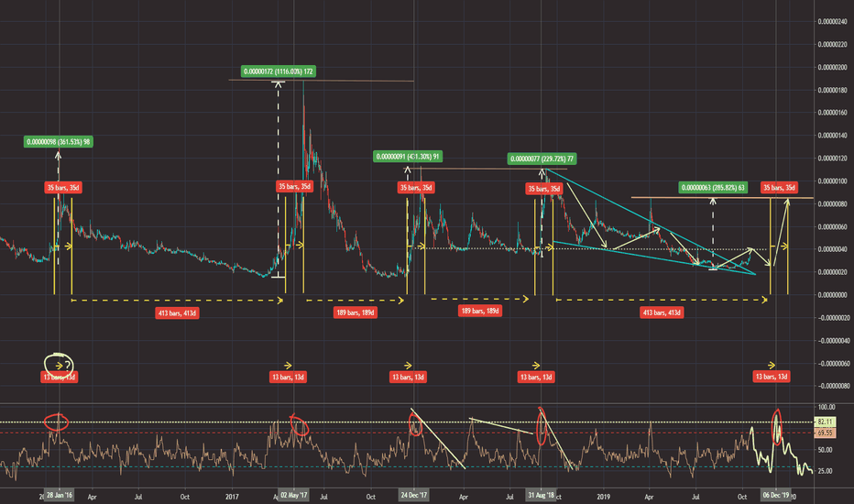Click the 0.00000240 price axis value
The image size is (854, 504).
pos(832,22)
